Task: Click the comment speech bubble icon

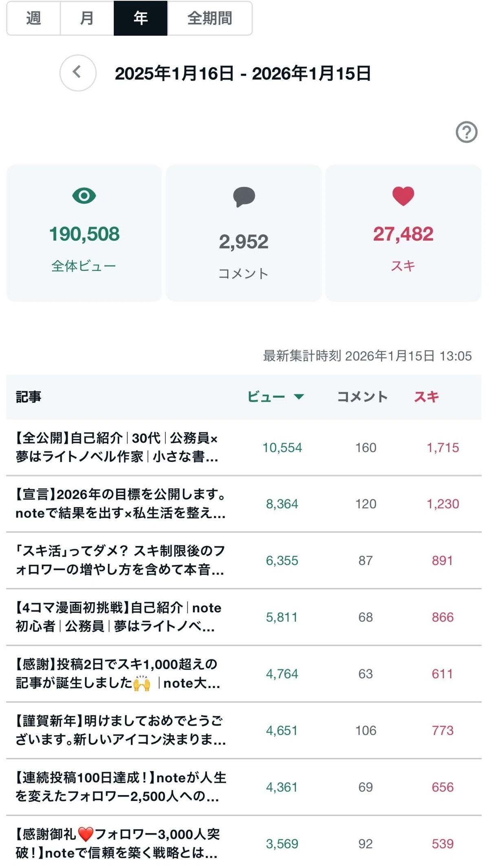Action: coord(244,197)
